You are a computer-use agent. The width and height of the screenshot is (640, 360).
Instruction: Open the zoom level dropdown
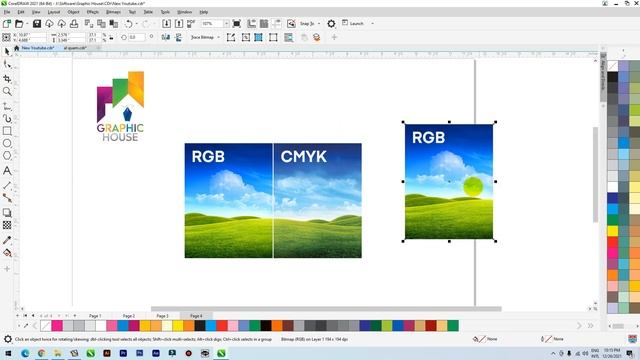(x=226, y=24)
